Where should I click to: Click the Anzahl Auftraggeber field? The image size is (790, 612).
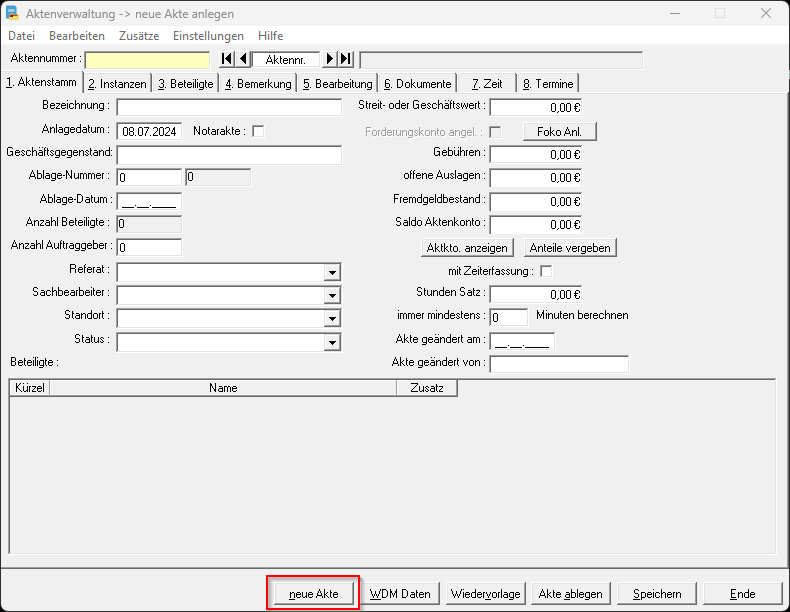(149, 247)
